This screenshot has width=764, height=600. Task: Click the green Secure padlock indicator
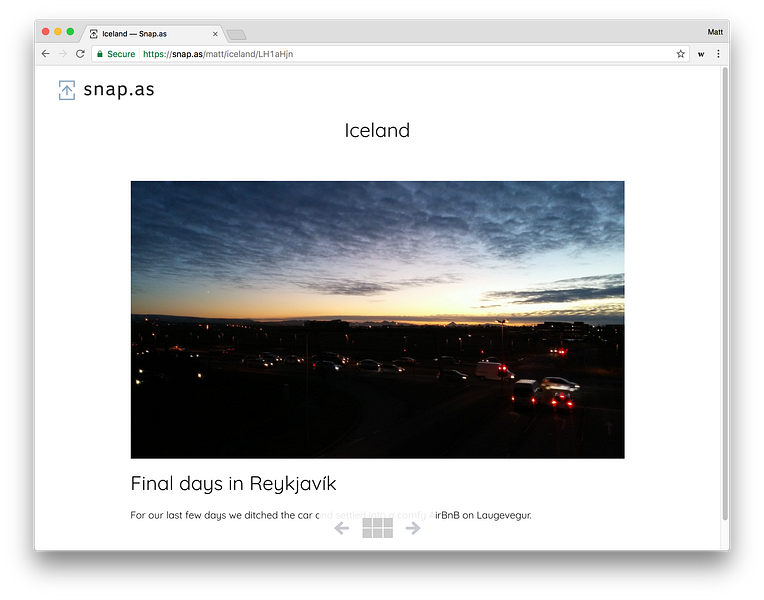point(116,54)
